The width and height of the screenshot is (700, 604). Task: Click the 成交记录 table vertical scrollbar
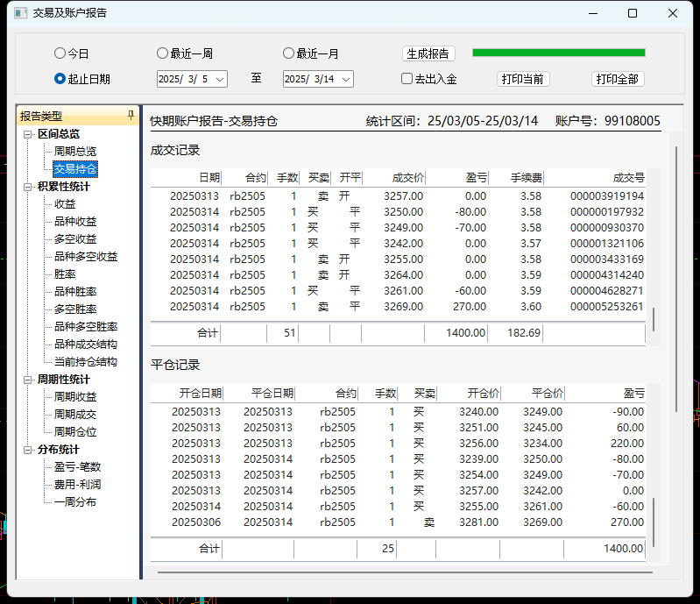pos(652,320)
